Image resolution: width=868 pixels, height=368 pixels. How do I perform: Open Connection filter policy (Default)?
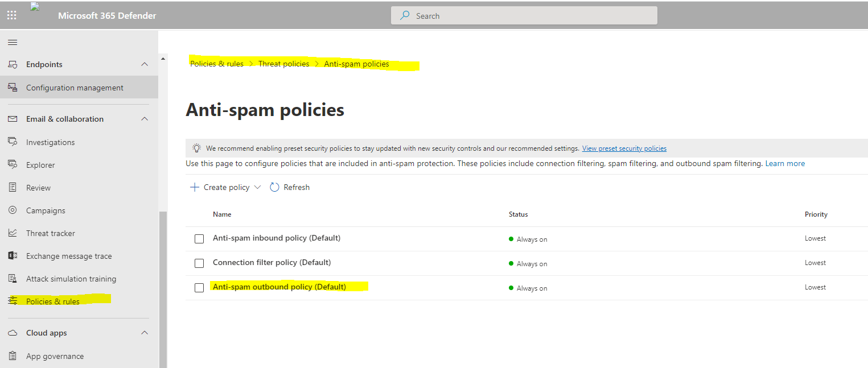coord(272,262)
